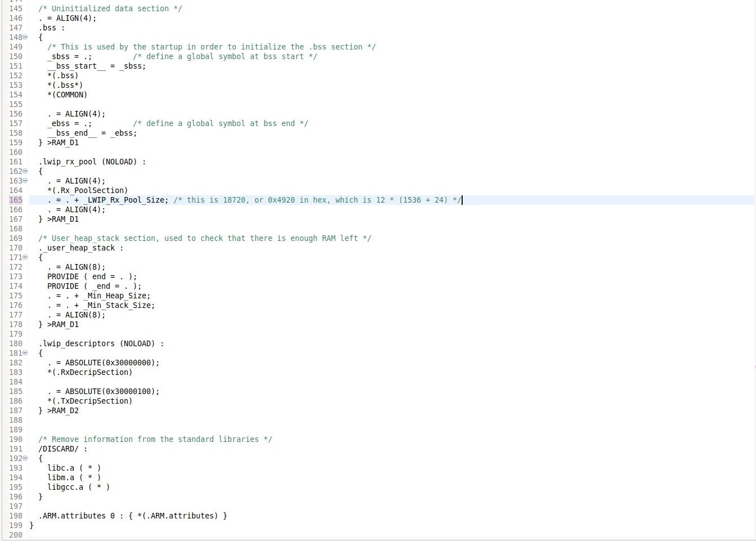Screen dimensions: 756x541
Task: Click '} >RAM_D1' on line 178
Action: 59,324
